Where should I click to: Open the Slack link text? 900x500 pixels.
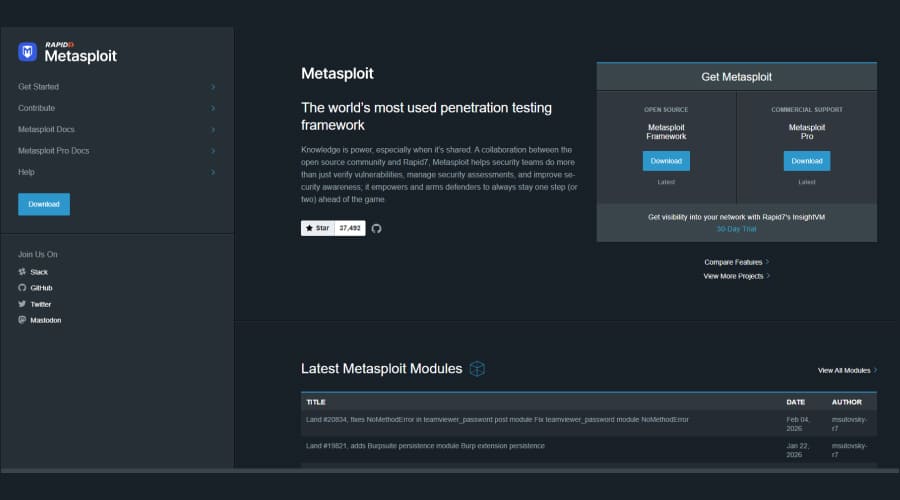39,272
